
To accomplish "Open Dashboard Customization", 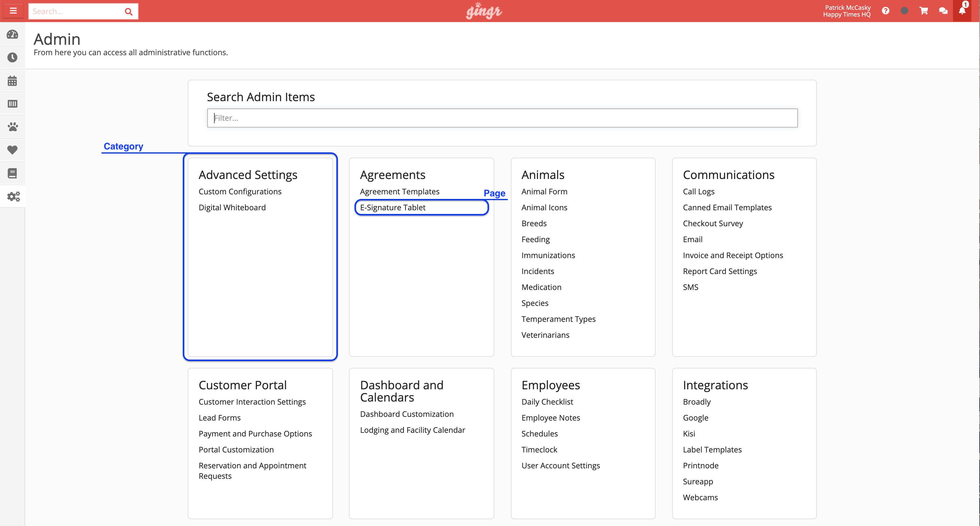I will tap(407, 414).
